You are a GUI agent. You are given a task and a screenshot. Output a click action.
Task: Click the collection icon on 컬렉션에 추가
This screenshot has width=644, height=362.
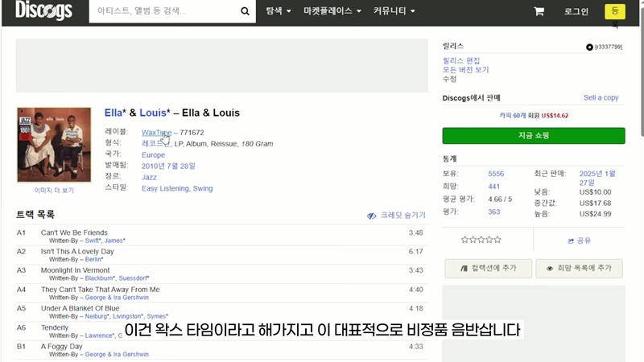pyautogui.click(x=464, y=269)
